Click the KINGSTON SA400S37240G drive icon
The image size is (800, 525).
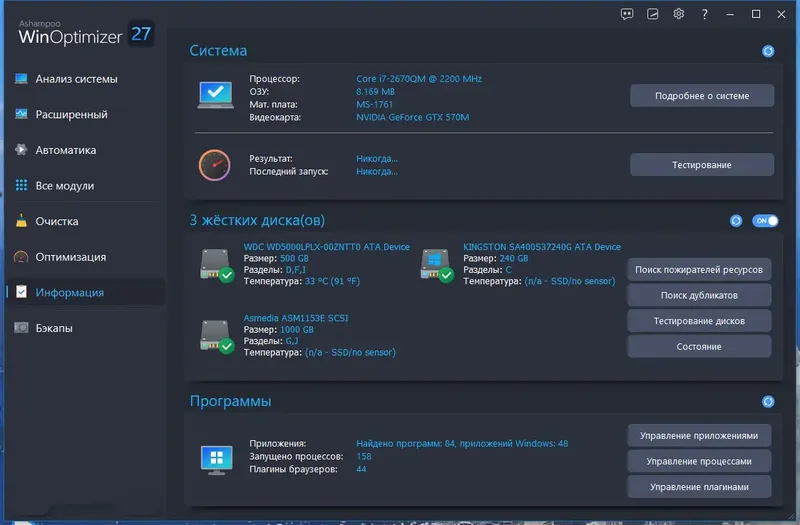436,265
